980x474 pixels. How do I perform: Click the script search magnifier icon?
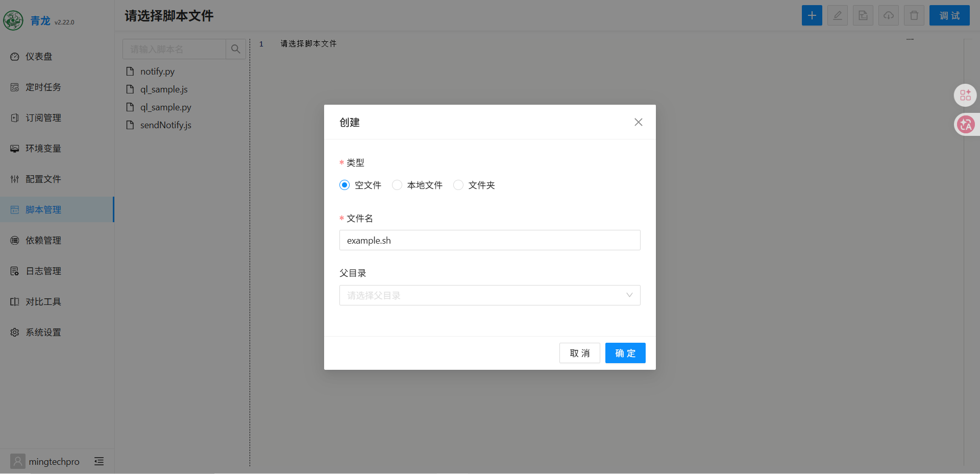pos(236,49)
